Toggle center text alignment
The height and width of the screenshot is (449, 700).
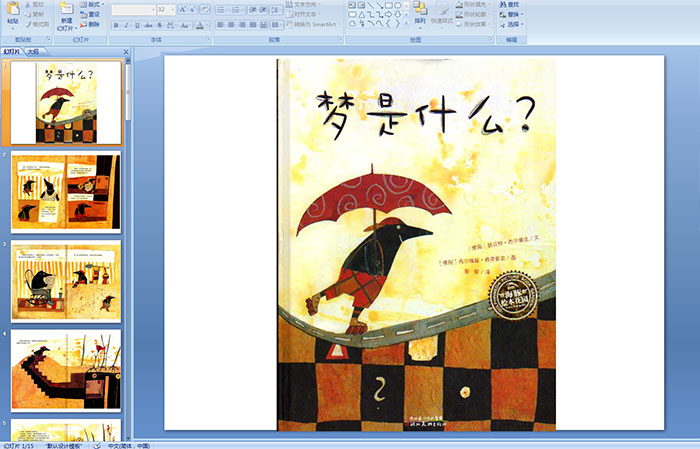231,25
